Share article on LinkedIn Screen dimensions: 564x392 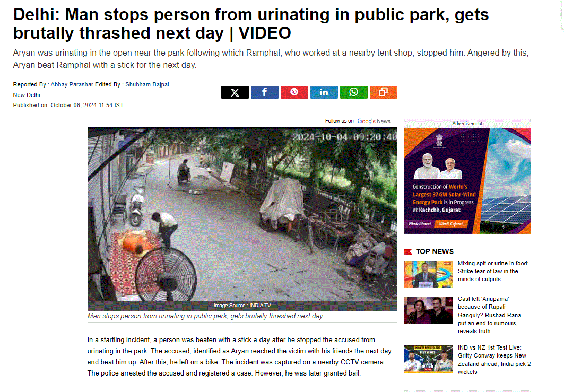pos(324,92)
